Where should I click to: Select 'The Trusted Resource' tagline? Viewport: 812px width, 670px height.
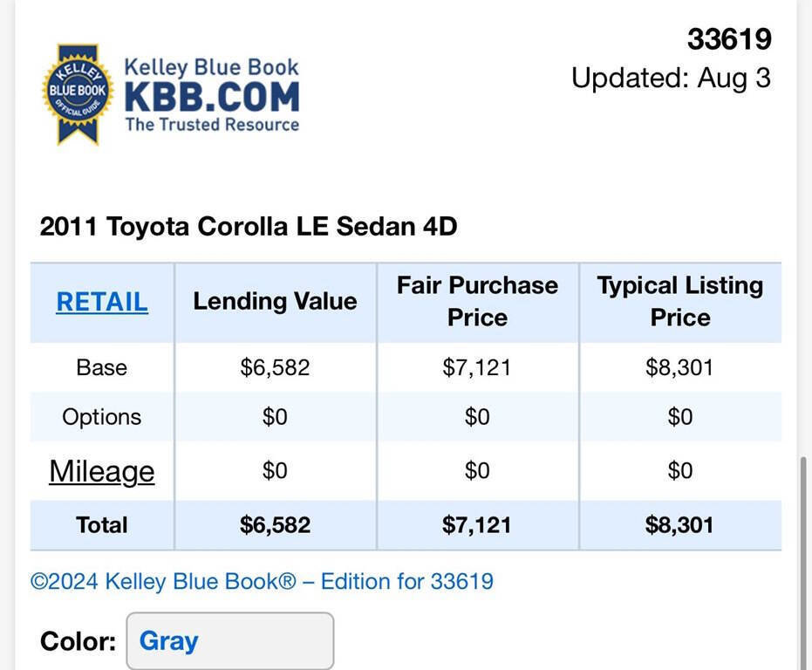coord(211,126)
